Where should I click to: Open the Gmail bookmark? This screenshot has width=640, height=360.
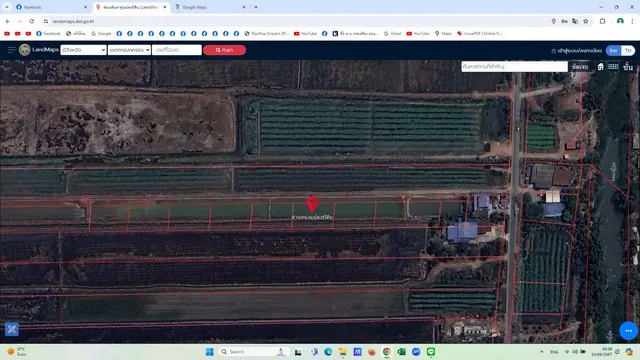coord(393,33)
